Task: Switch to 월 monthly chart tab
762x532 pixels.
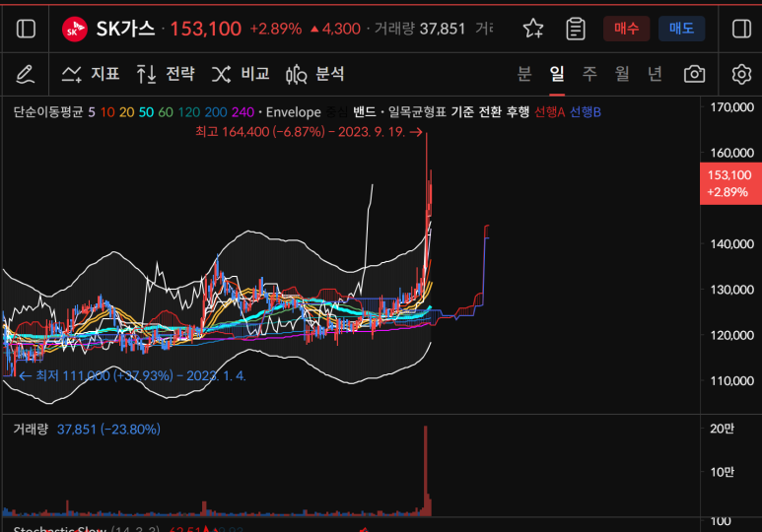Action: pos(622,74)
